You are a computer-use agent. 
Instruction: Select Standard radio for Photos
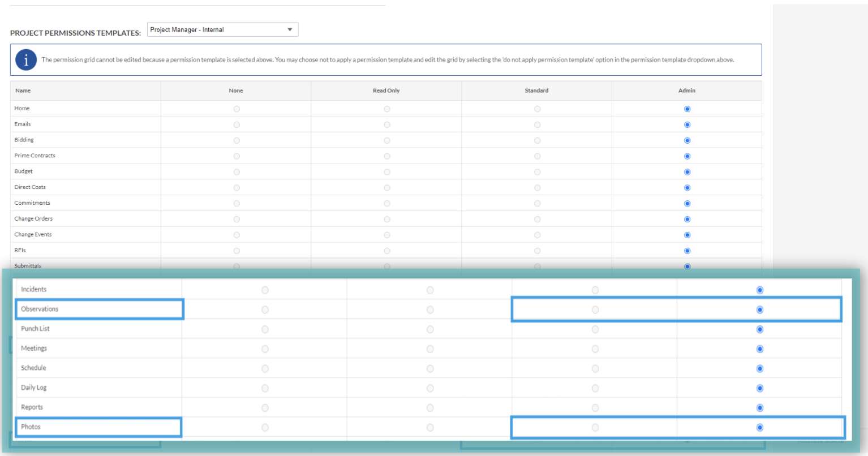tap(595, 428)
